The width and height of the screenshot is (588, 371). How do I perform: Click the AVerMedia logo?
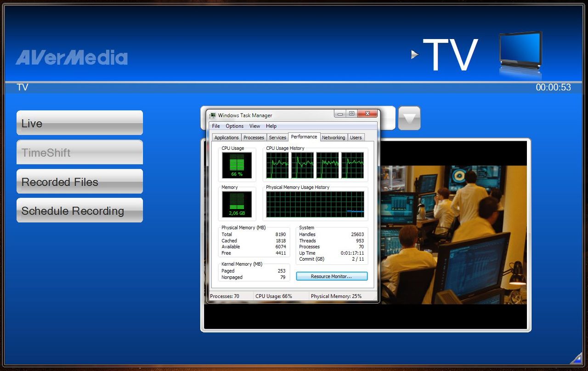72,57
